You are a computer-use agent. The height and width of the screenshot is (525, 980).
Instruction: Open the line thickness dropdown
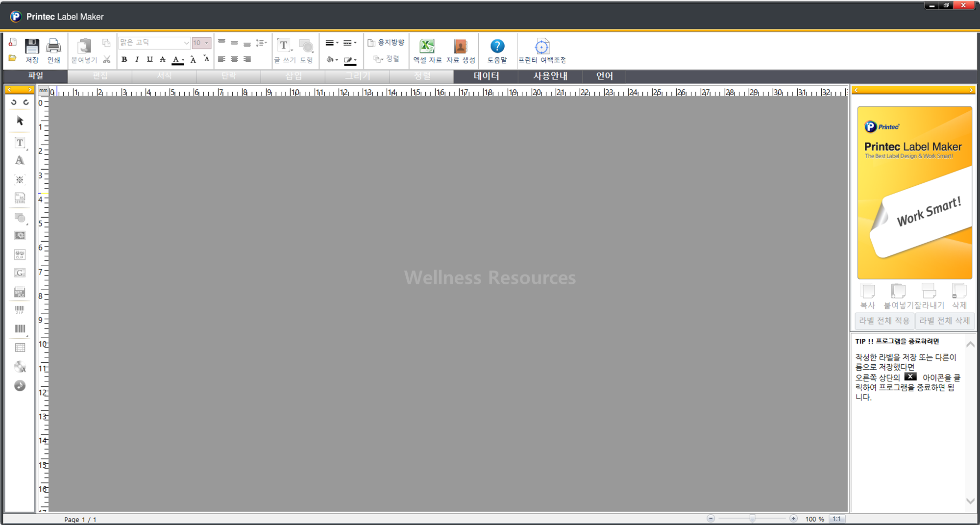click(332, 43)
